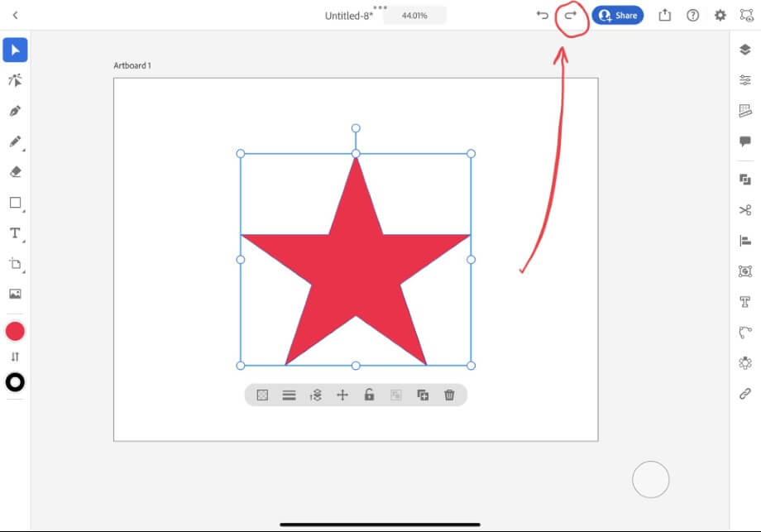Redo the last action
The width and height of the screenshot is (761, 532).
coord(570,15)
